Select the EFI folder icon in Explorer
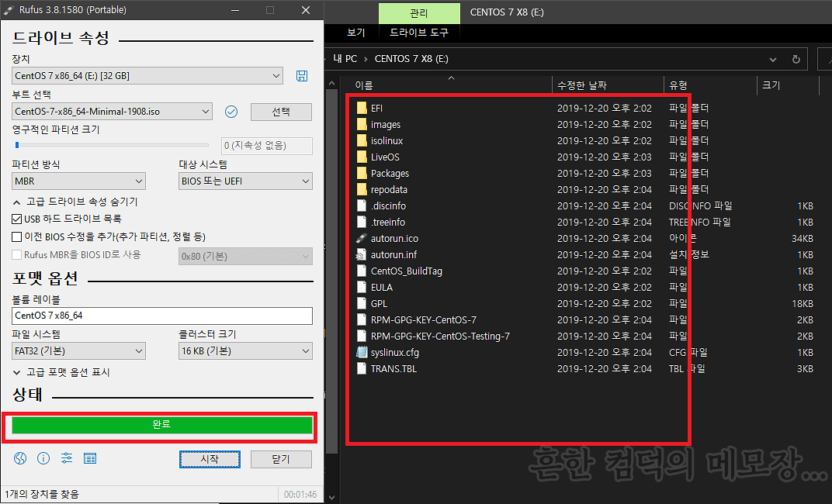This screenshot has height=504, width=832. pos(362,108)
